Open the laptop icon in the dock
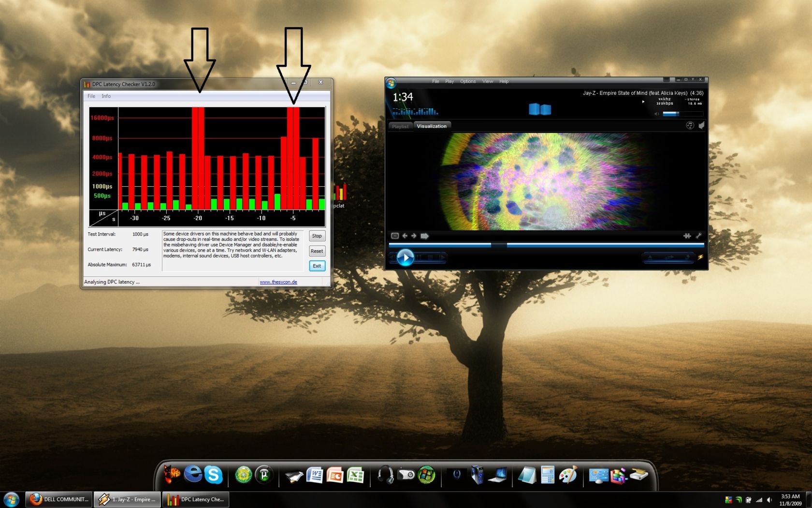This screenshot has width=812, height=508. coord(497,475)
